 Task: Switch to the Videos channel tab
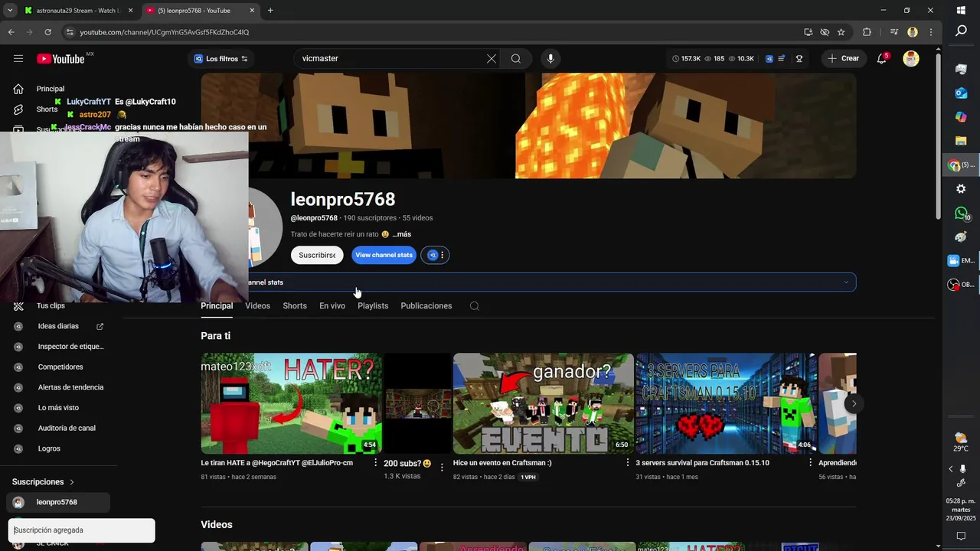(257, 306)
